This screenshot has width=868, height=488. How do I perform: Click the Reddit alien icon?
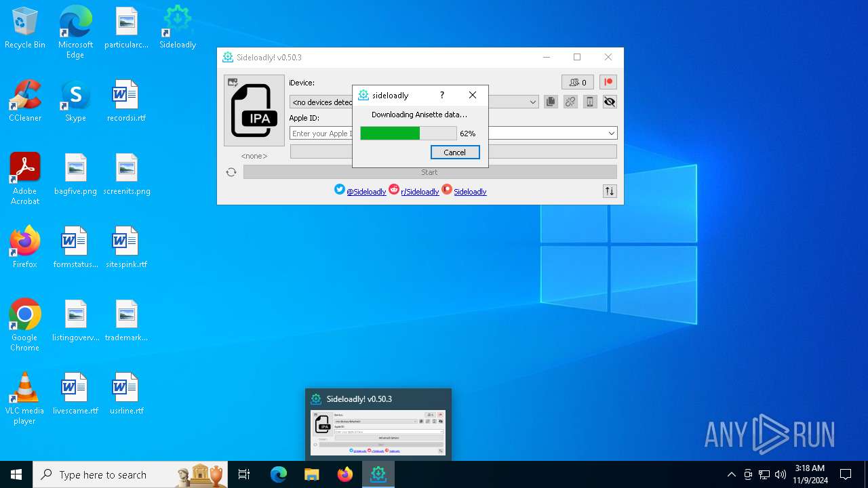(394, 190)
